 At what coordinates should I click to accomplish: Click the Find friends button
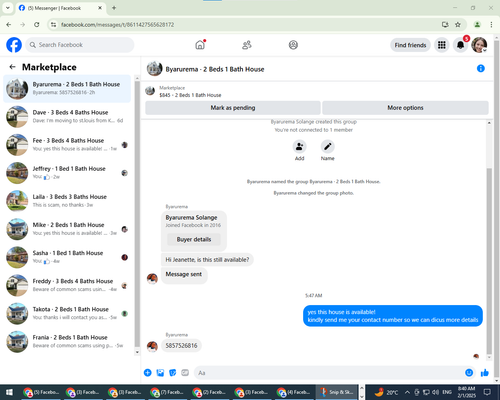pyautogui.click(x=410, y=45)
